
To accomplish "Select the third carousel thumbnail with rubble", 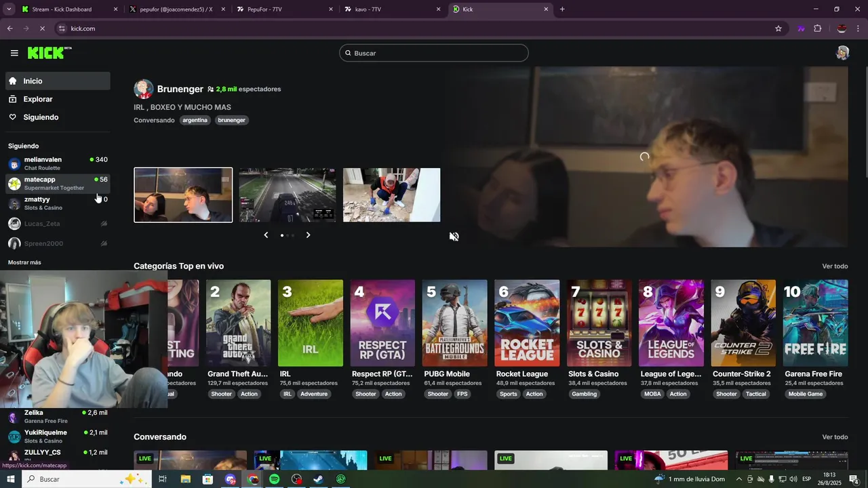I will pos(391,195).
